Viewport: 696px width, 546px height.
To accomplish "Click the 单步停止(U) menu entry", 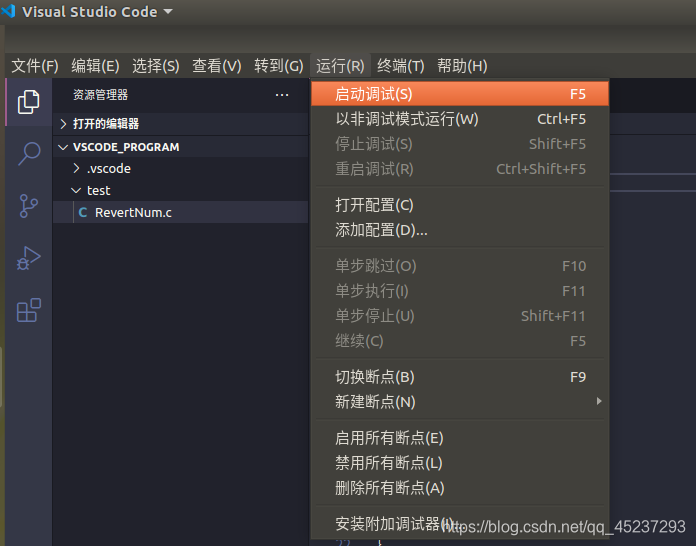I will (460, 316).
